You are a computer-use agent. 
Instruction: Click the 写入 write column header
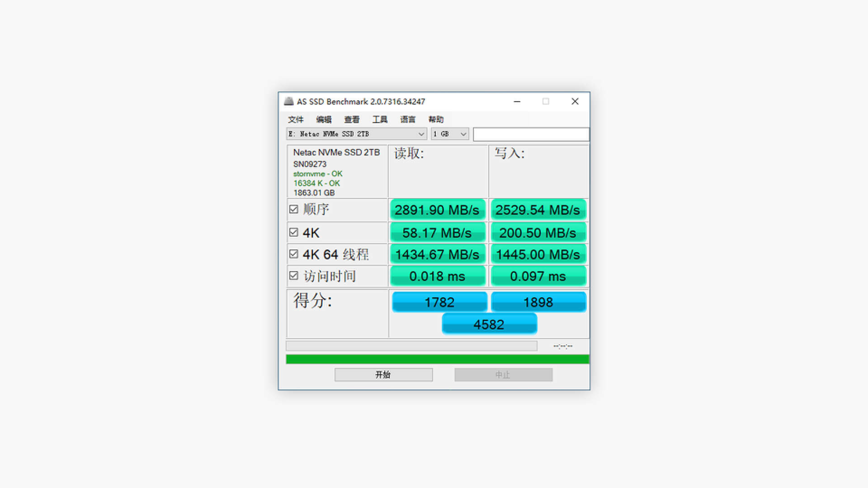(x=509, y=154)
